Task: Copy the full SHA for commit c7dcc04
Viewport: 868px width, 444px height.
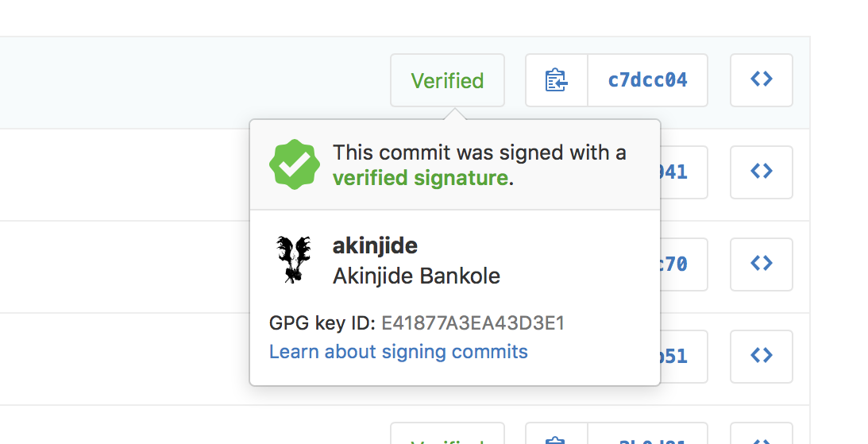Action: [557, 80]
